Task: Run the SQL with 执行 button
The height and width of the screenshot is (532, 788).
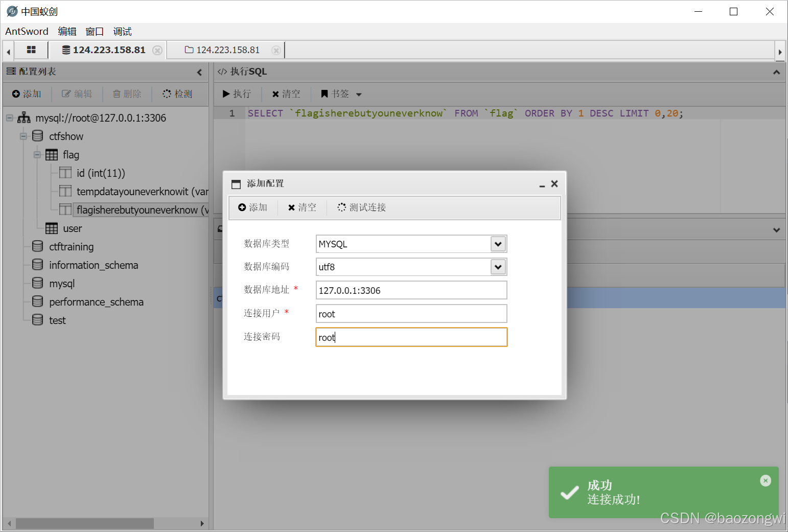Action: click(237, 94)
